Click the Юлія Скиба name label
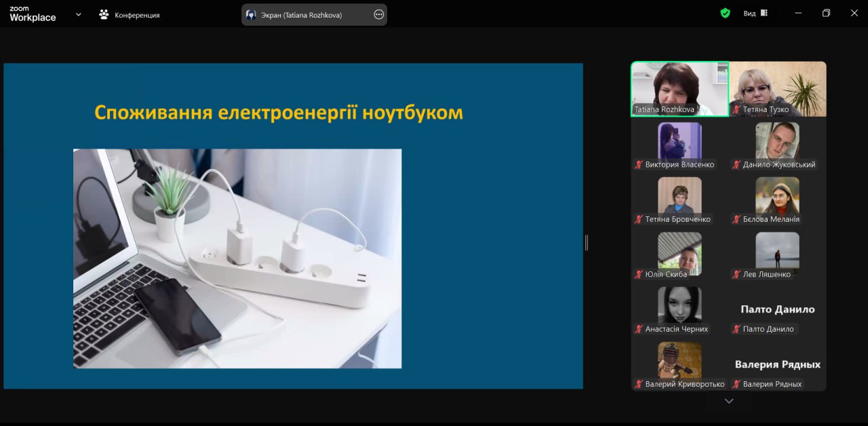The image size is (868, 426). tap(666, 275)
